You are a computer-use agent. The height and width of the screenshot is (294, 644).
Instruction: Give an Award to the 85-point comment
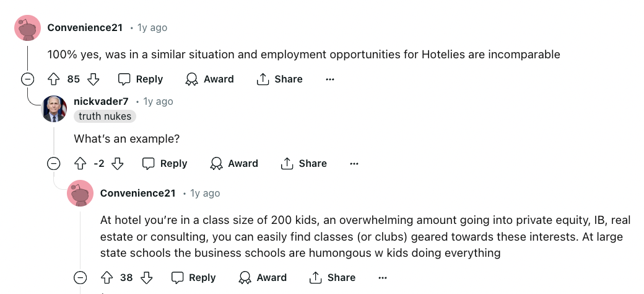[209, 79]
